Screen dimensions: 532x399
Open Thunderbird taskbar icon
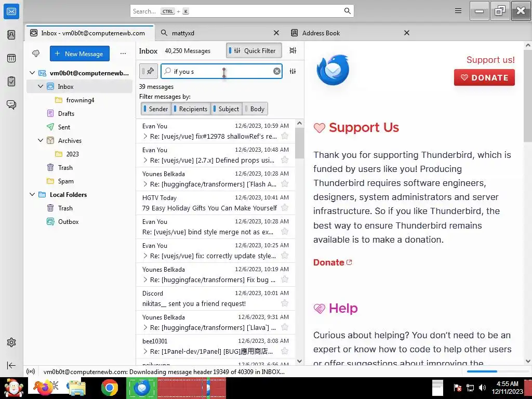point(142,388)
